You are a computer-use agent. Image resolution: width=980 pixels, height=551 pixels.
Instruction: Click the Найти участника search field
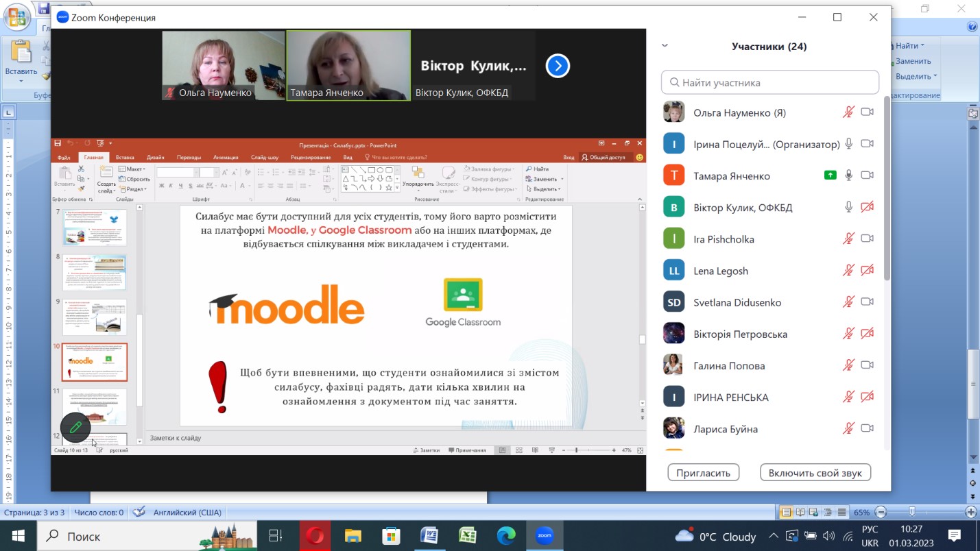point(769,82)
